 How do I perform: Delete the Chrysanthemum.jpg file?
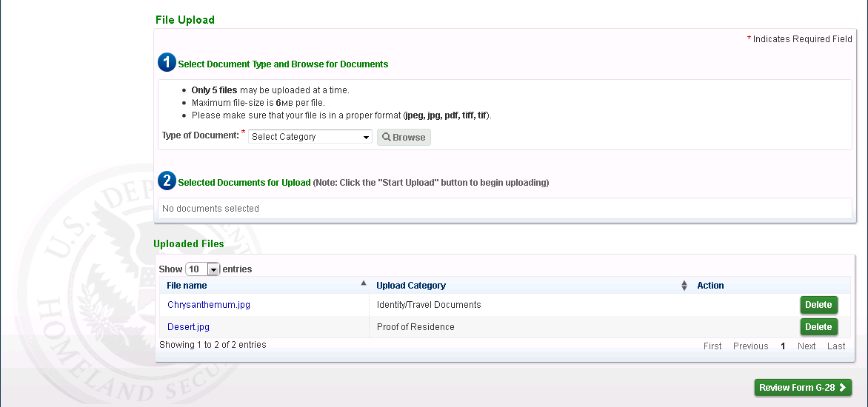[x=818, y=305]
